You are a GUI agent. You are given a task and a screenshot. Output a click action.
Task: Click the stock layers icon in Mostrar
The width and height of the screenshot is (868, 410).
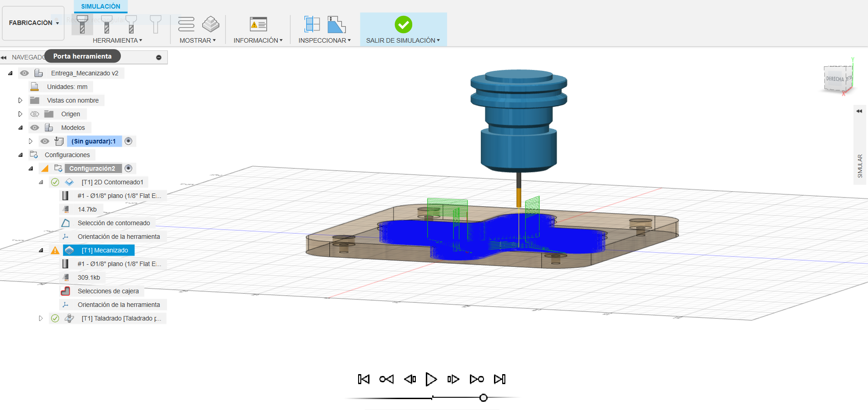pos(210,24)
